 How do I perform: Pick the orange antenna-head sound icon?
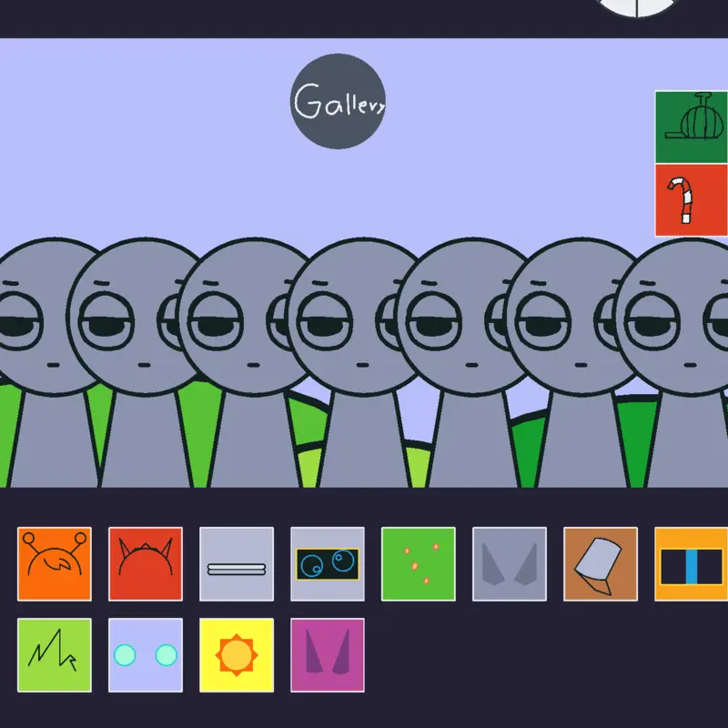pos(55,563)
